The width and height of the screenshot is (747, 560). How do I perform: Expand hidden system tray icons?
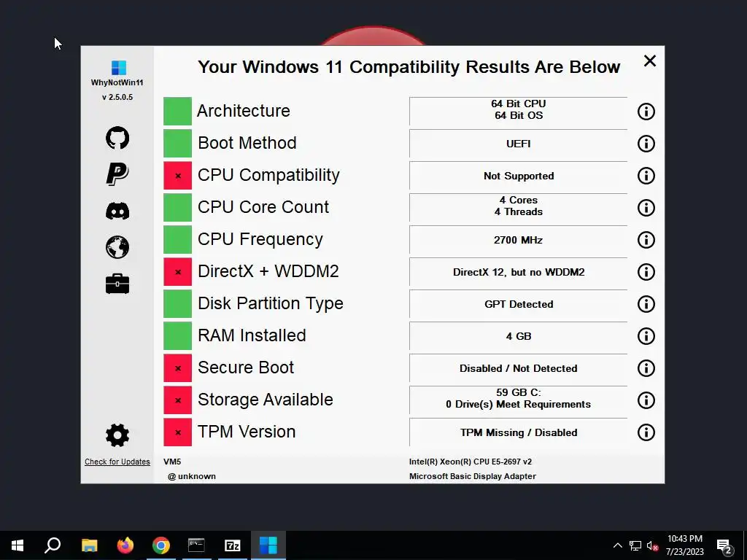pyautogui.click(x=617, y=545)
